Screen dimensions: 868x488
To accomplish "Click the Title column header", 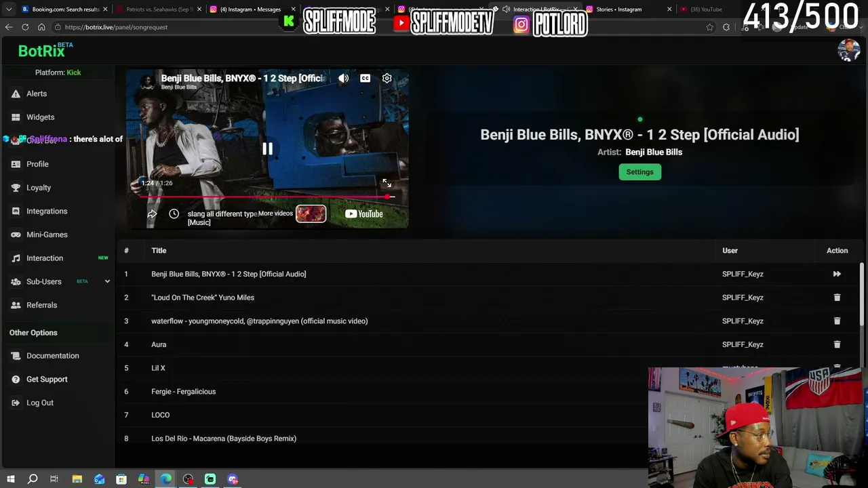I will 159,251.
